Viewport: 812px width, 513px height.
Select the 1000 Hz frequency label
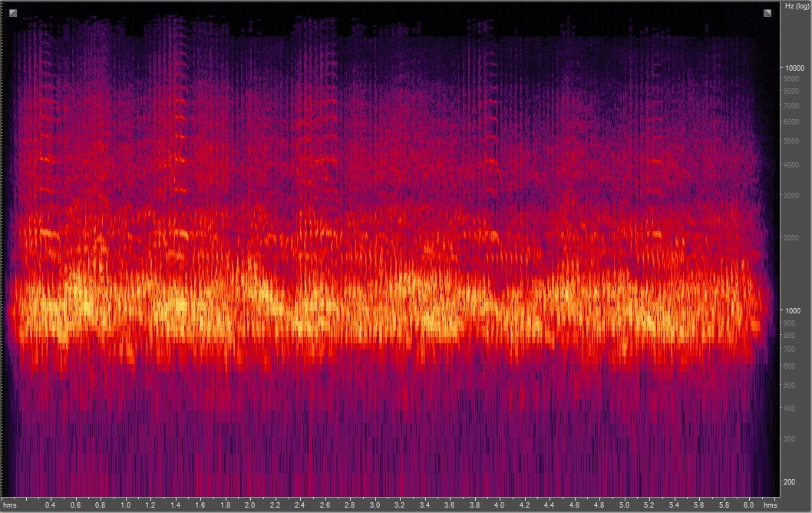tap(792, 309)
